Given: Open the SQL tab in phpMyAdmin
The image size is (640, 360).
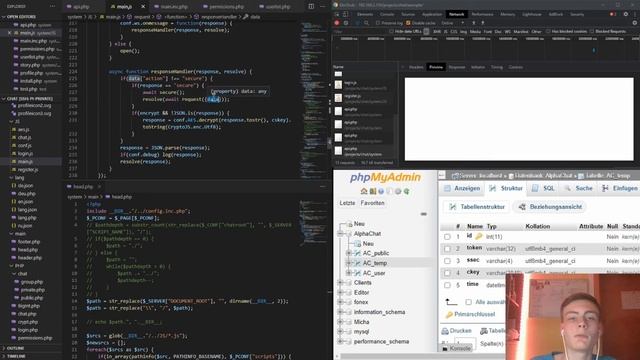Looking at the screenshot, I should tap(543, 188).
